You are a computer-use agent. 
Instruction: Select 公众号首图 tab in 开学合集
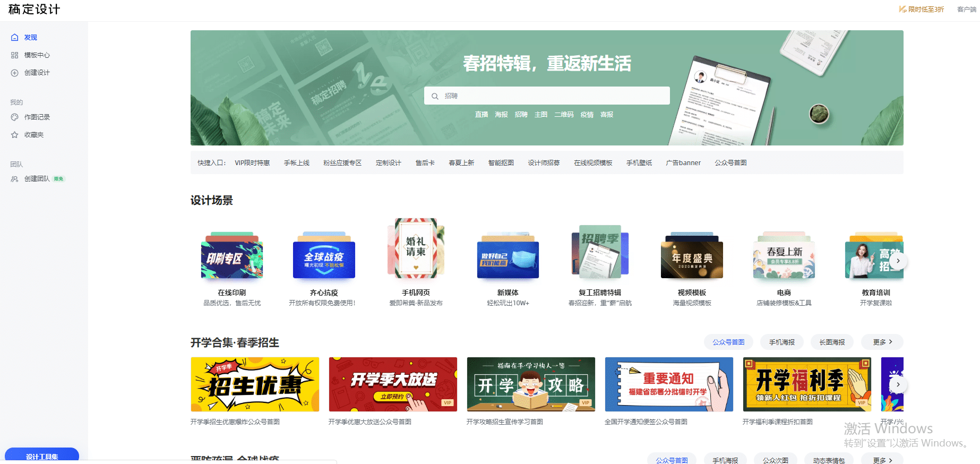(x=728, y=342)
